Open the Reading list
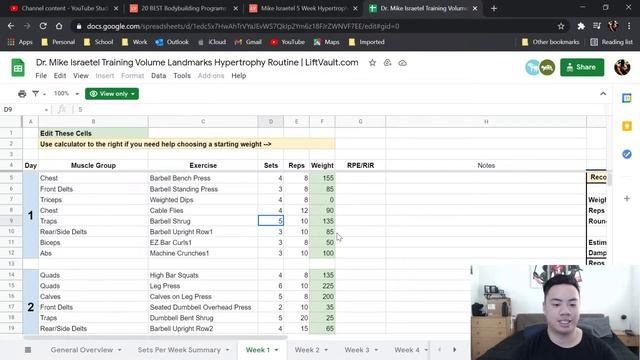This screenshot has height=360, width=640. coord(611,42)
